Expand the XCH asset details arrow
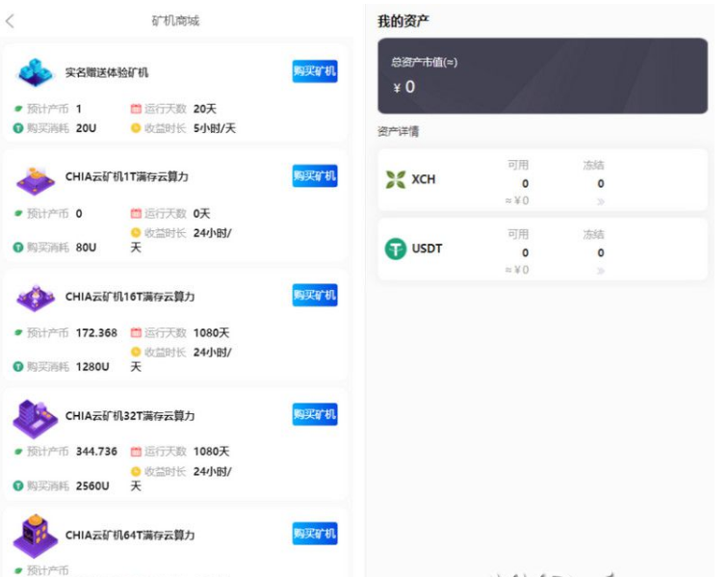The height and width of the screenshot is (577, 728). pos(601,201)
